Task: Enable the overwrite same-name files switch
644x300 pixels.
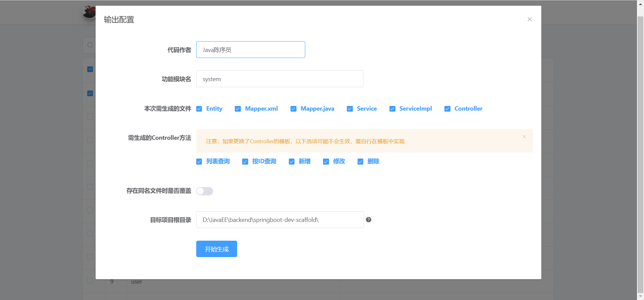Action: click(205, 191)
